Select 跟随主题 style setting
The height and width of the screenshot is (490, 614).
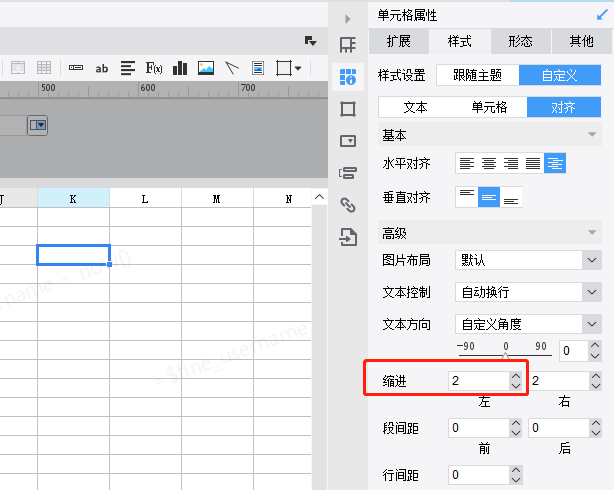point(477,75)
